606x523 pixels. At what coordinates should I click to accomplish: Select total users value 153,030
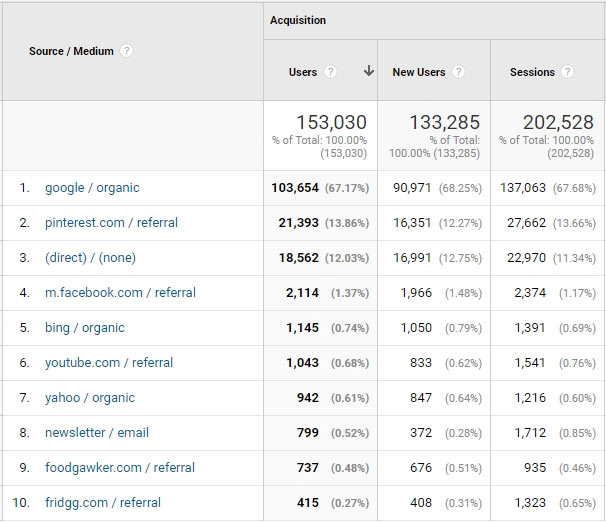click(x=331, y=123)
